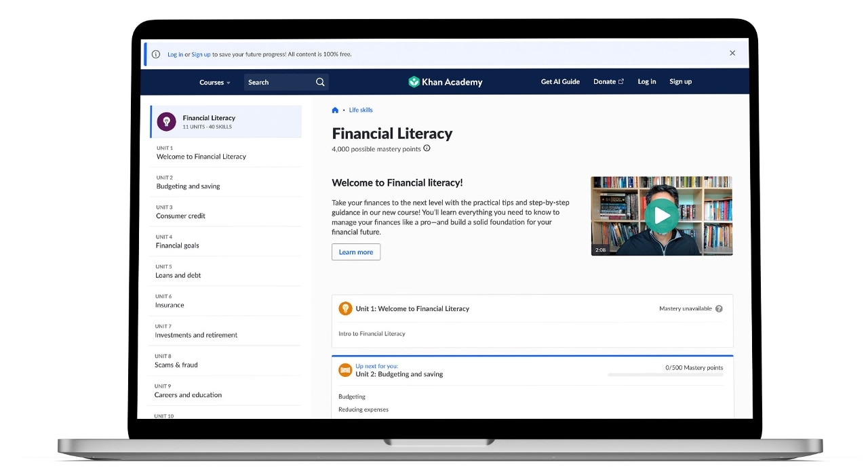Play the Welcome to Financial Literacy video
868x467 pixels.
click(661, 216)
